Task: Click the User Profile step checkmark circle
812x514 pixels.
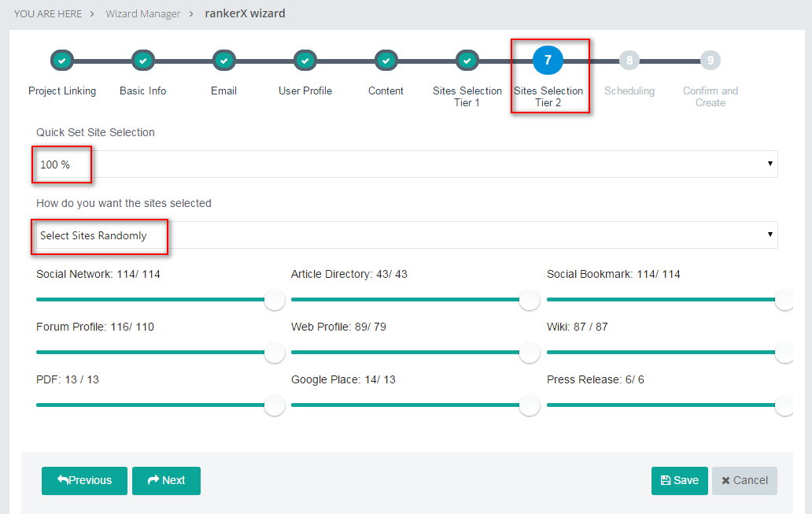Action: pos(305,61)
